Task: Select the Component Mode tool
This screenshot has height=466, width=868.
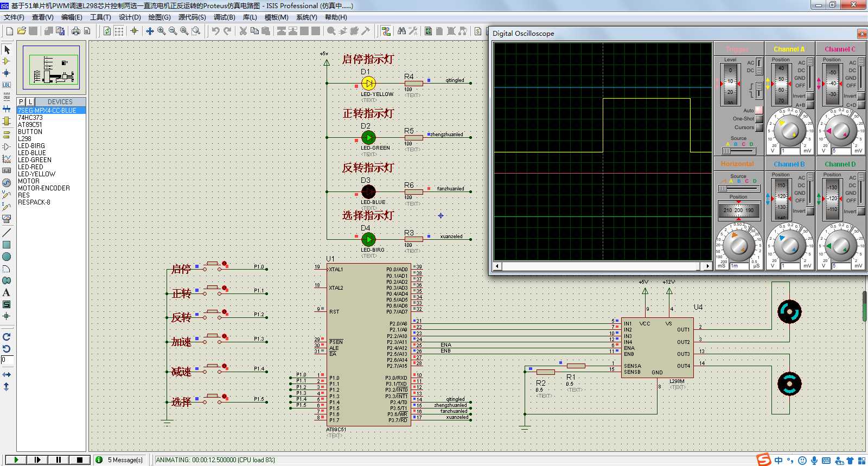Action: (7, 61)
